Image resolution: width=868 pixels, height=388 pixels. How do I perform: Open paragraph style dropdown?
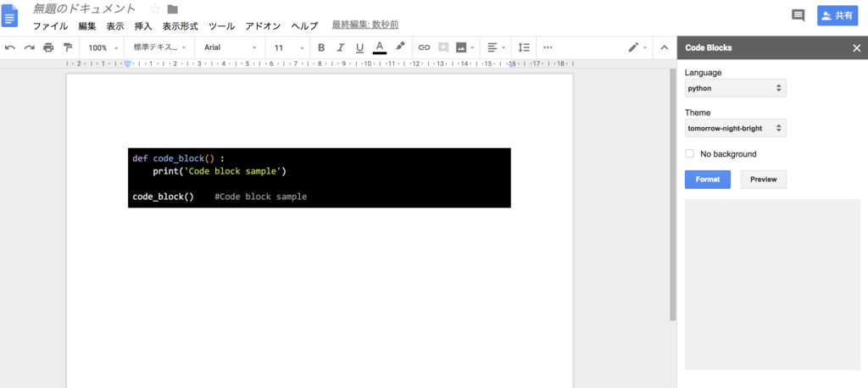[x=160, y=47]
